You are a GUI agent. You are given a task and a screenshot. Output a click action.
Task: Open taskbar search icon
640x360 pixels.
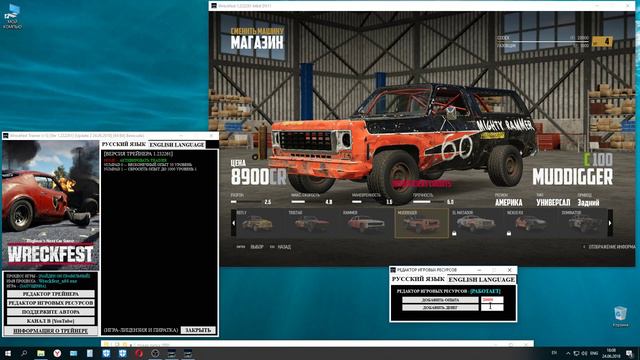(24, 353)
